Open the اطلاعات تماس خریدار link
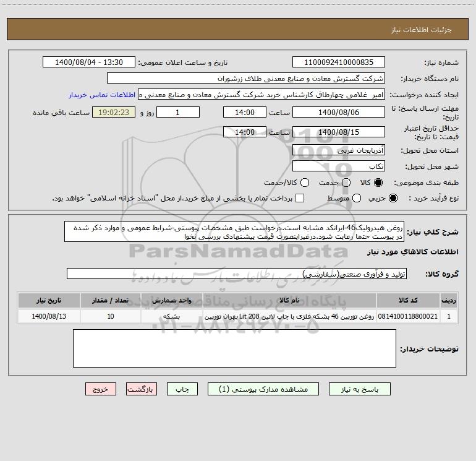The height and width of the screenshot is (461, 476). pyautogui.click(x=102, y=95)
